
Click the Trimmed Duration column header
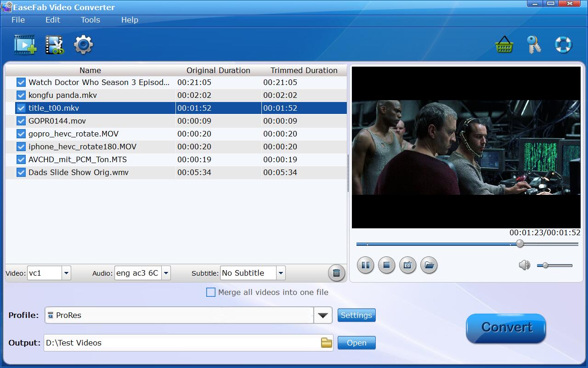click(304, 70)
